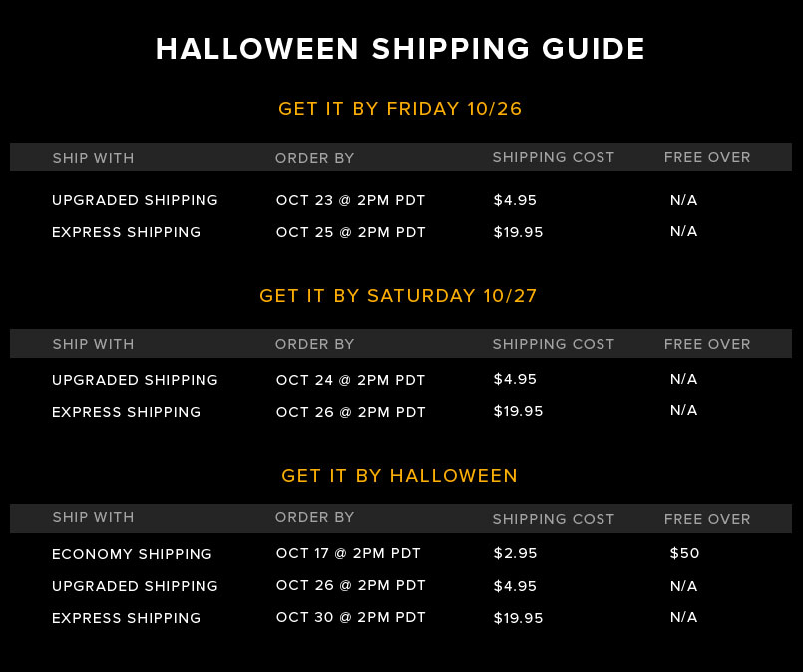803x672 pixels.
Task: Select Upgraded Shipping in the Friday section
Action: tap(135, 200)
